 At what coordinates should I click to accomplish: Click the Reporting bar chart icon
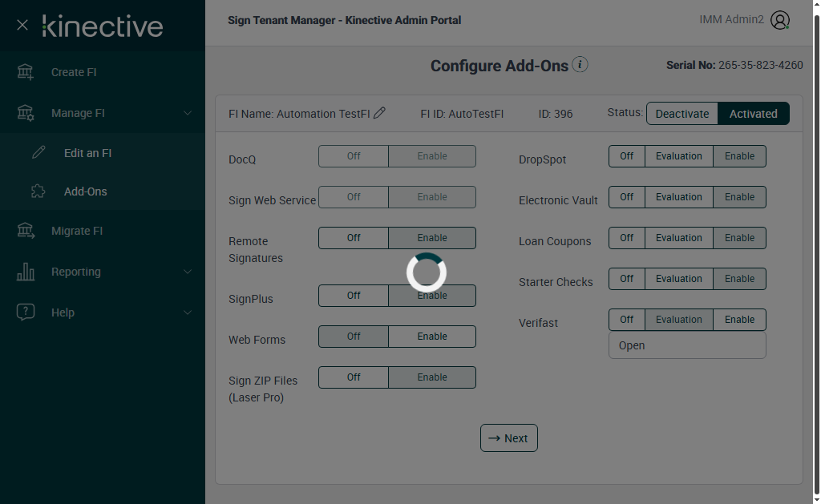[x=25, y=272]
